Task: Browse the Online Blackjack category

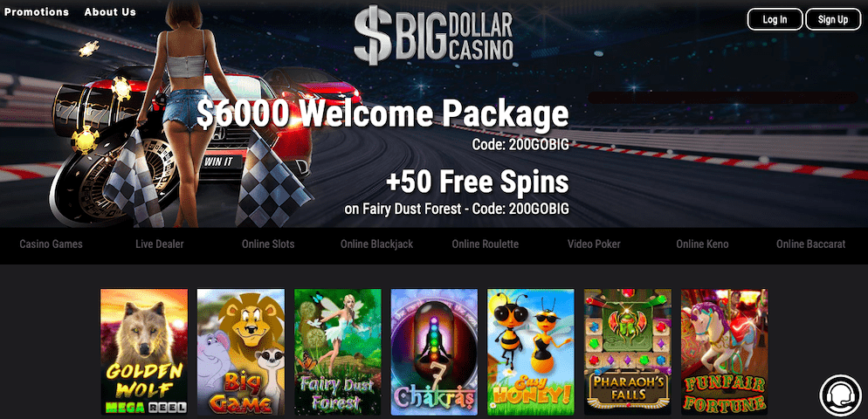Action: pos(376,244)
